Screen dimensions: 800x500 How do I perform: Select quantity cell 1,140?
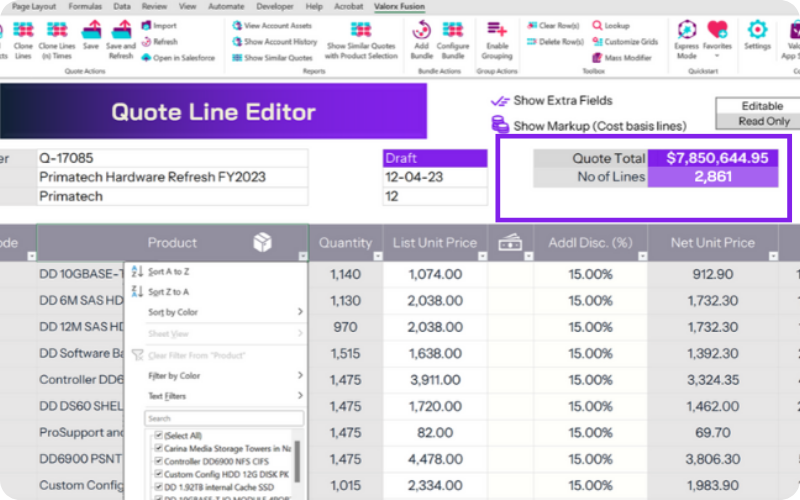tap(345, 274)
